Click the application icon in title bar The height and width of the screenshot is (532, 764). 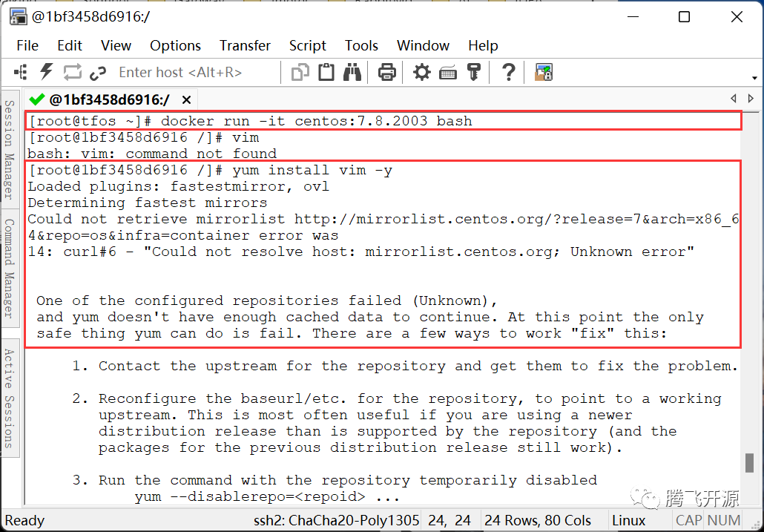tap(18, 16)
